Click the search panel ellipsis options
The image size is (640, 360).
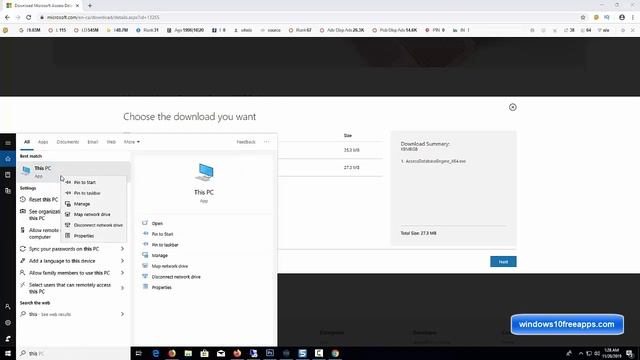coord(267,142)
